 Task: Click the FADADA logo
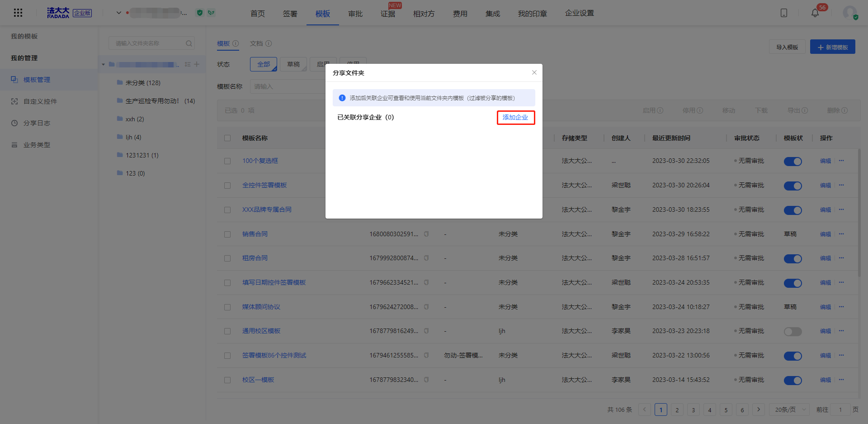pos(58,13)
